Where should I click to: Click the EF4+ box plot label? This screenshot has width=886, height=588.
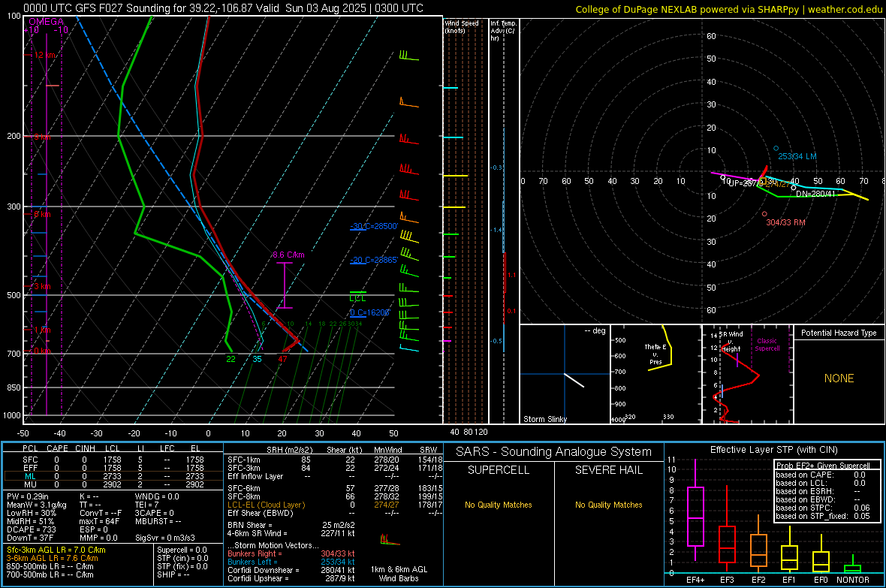[695, 580]
